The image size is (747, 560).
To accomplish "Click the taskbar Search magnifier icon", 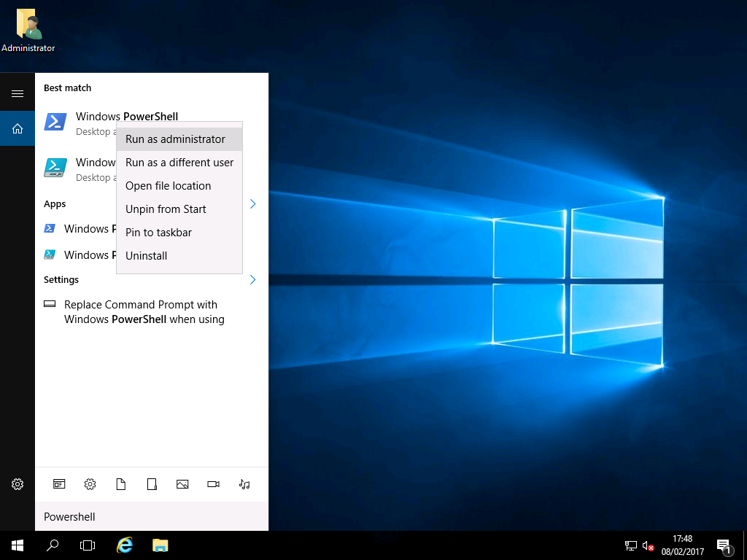I will coord(53,545).
